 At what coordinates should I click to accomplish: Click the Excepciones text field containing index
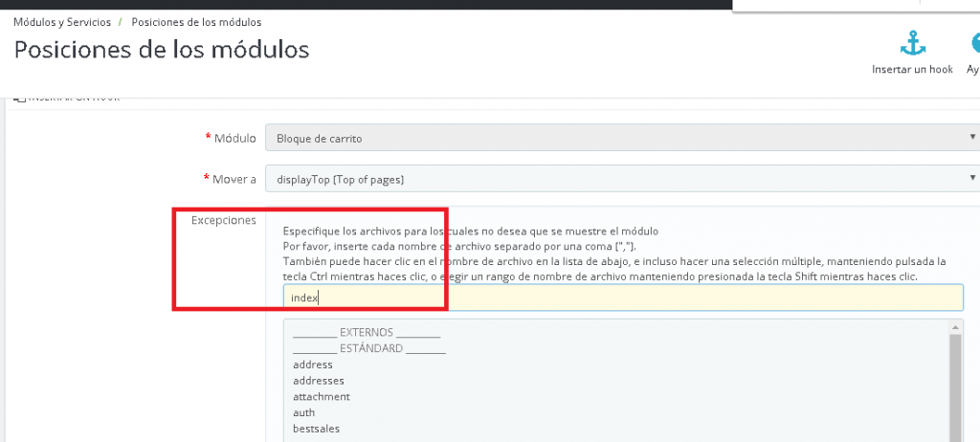[x=622, y=298]
